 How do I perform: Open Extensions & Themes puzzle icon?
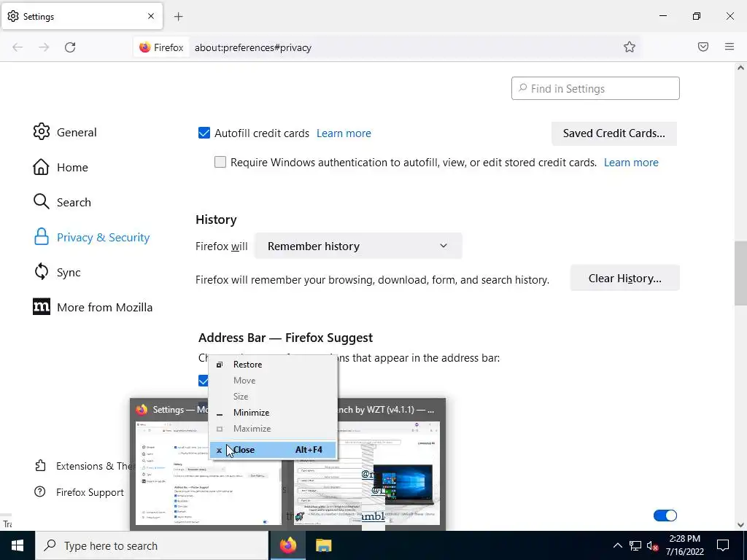tap(41, 466)
